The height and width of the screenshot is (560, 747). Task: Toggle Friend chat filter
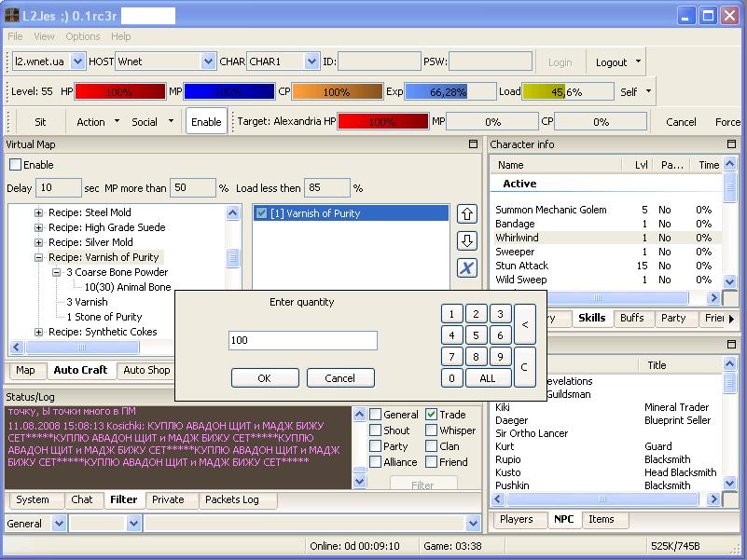point(431,462)
